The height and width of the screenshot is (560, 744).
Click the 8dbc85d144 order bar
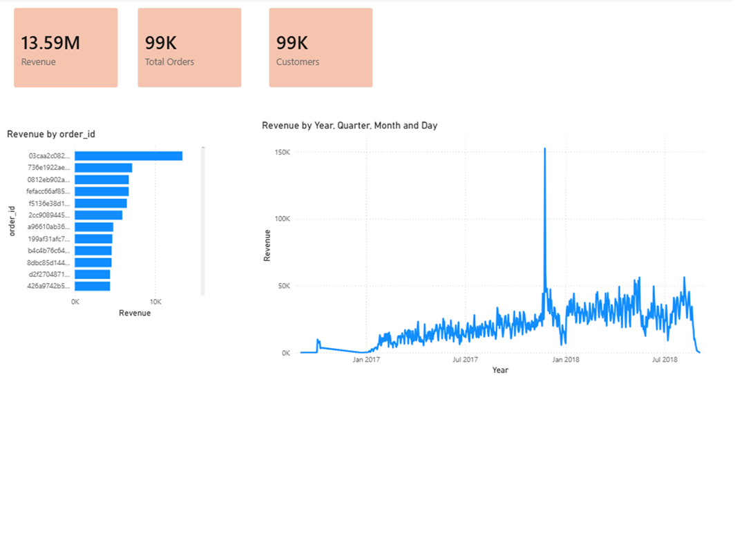93,262
